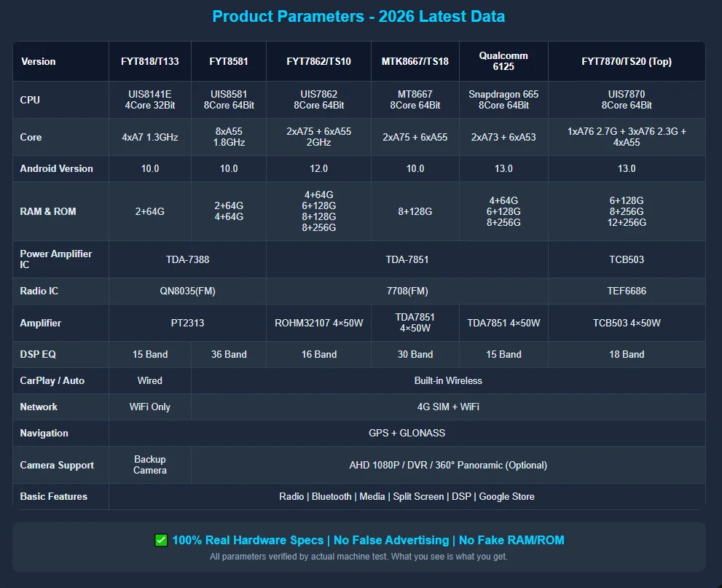The height and width of the screenshot is (588, 722).
Task: Select the UIS8581 CPU cell
Action: click(x=229, y=100)
